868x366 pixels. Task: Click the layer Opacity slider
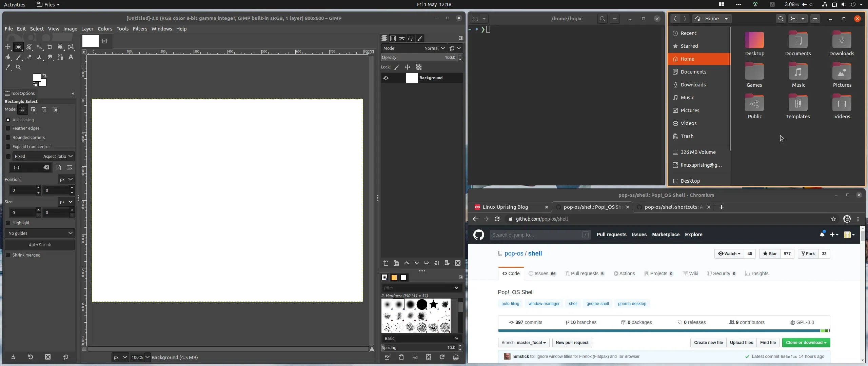point(419,58)
